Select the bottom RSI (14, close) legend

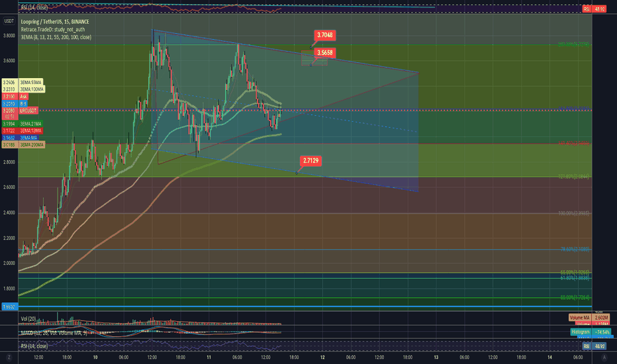click(x=34, y=346)
